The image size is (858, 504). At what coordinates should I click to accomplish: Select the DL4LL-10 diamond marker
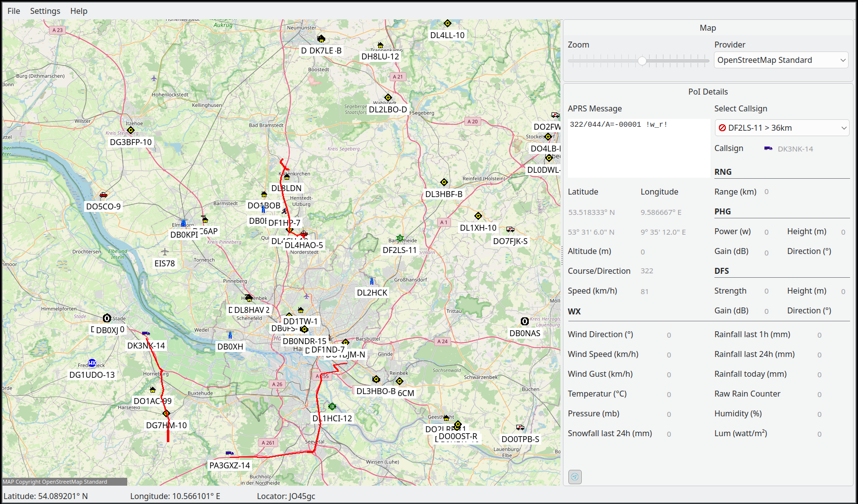point(448,24)
